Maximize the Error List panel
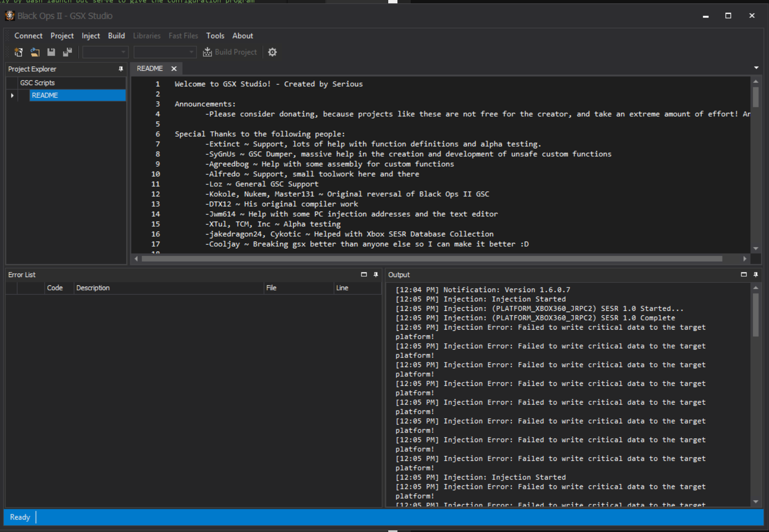This screenshot has height=532, width=769. click(x=364, y=275)
